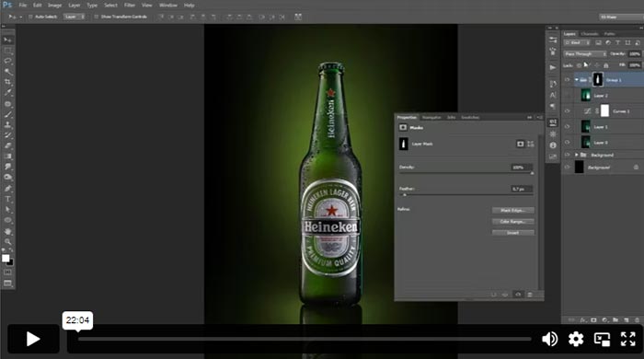Play the video

(x=33, y=339)
